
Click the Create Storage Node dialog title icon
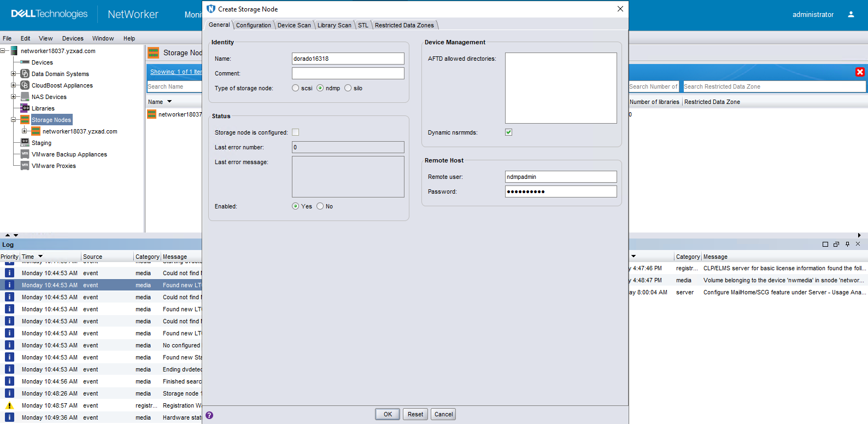211,9
